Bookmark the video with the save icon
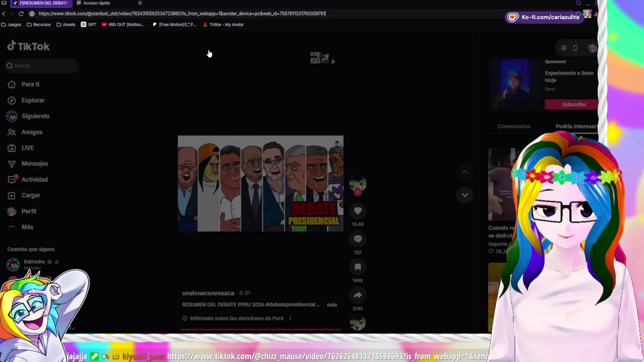 (x=358, y=267)
